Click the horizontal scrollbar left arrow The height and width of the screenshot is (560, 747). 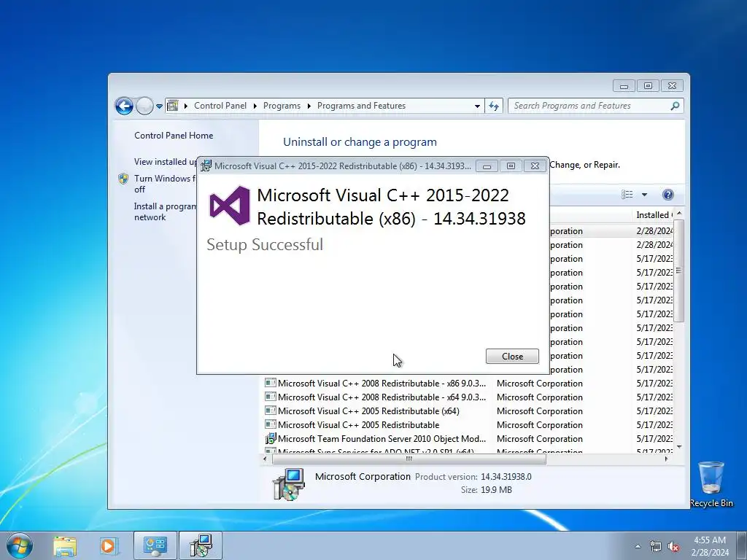tap(265, 459)
